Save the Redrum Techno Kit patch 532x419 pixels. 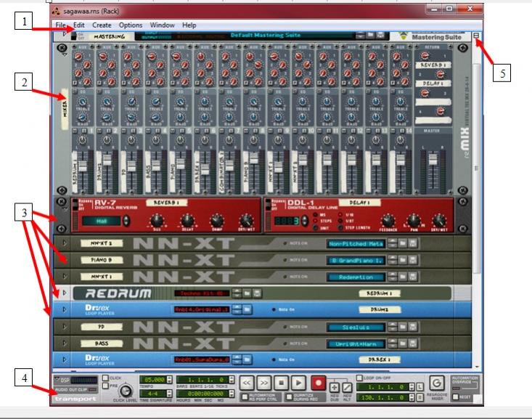click(x=257, y=293)
